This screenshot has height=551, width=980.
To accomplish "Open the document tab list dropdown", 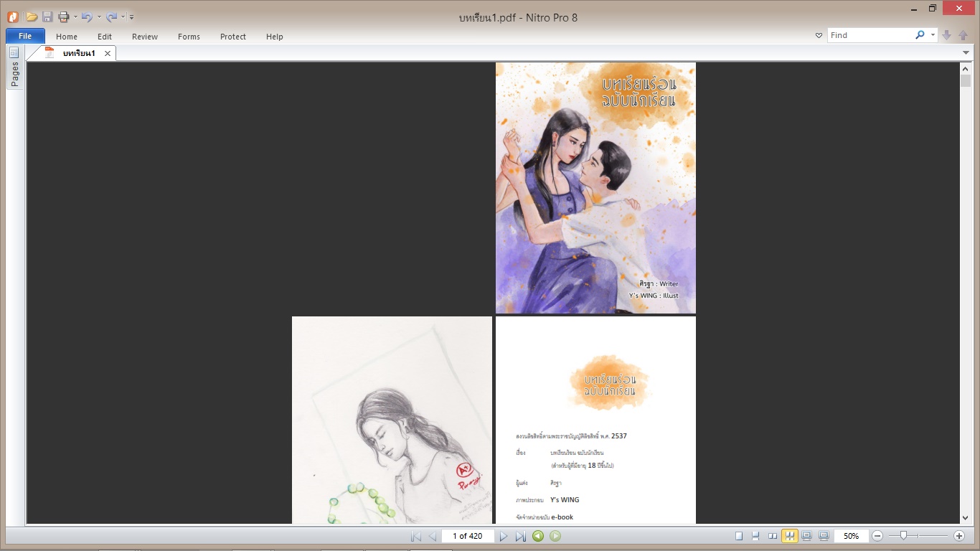I will [966, 53].
